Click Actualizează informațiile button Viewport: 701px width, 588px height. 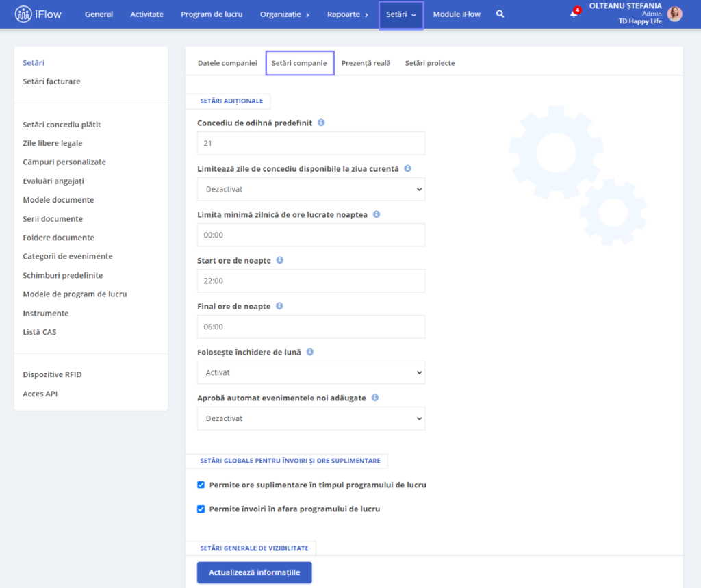tap(255, 572)
